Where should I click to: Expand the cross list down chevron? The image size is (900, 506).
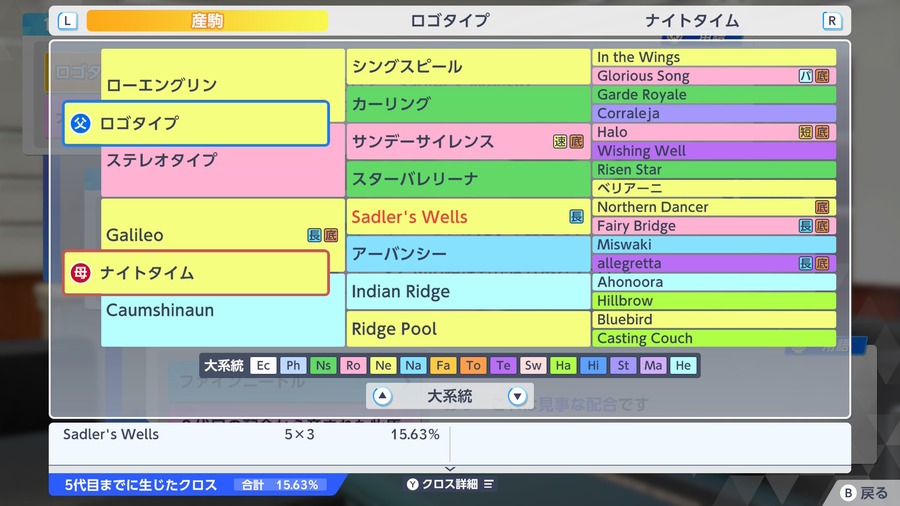[x=450, y=469]
